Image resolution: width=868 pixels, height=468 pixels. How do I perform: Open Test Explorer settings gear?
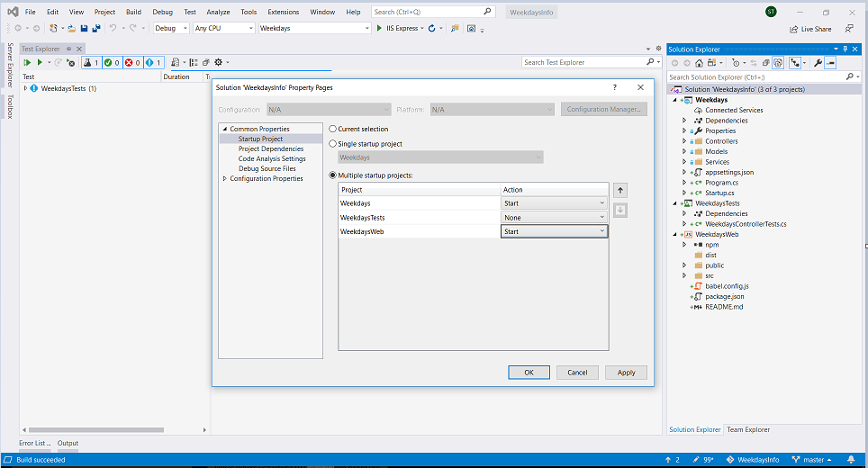(x=219, y=62)
